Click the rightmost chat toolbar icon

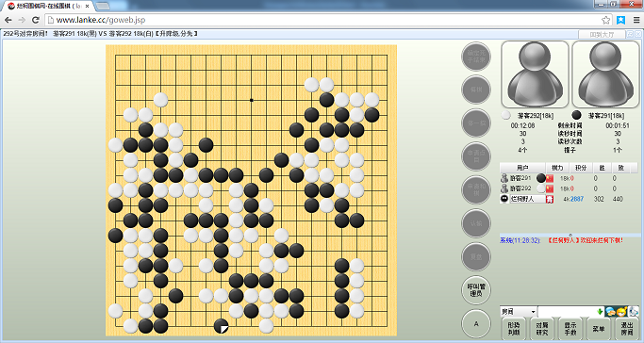point(634,311)
